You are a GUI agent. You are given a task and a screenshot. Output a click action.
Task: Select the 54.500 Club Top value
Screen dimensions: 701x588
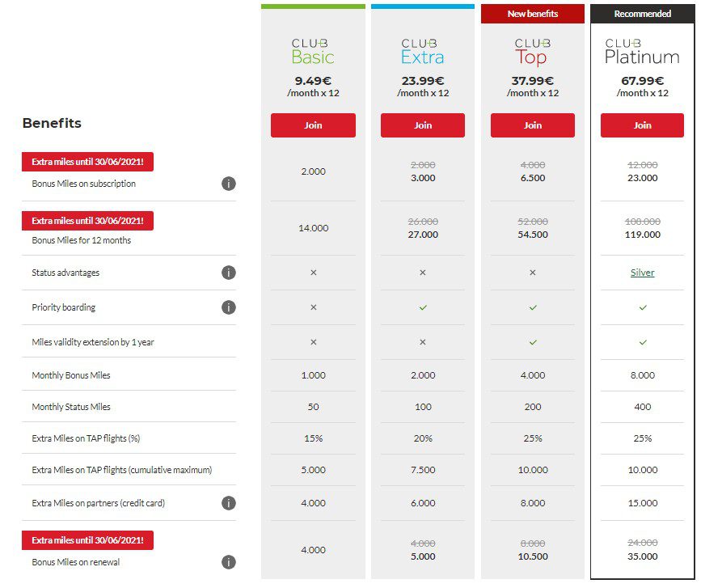[533, 235]
